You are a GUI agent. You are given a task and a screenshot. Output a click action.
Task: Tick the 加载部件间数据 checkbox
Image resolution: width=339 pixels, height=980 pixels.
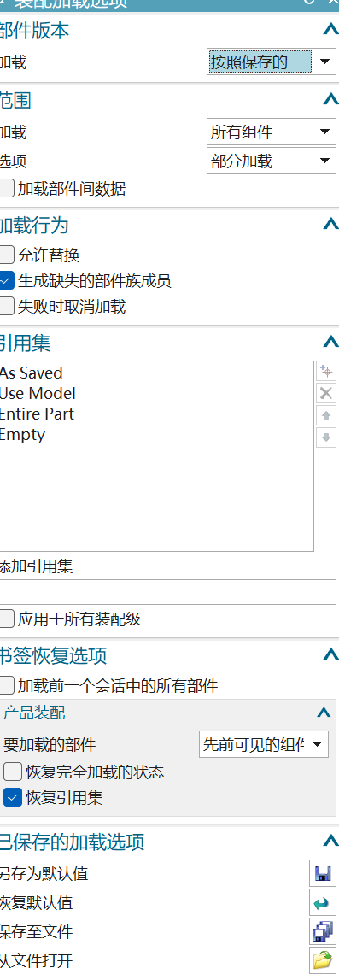click(7, 188)
